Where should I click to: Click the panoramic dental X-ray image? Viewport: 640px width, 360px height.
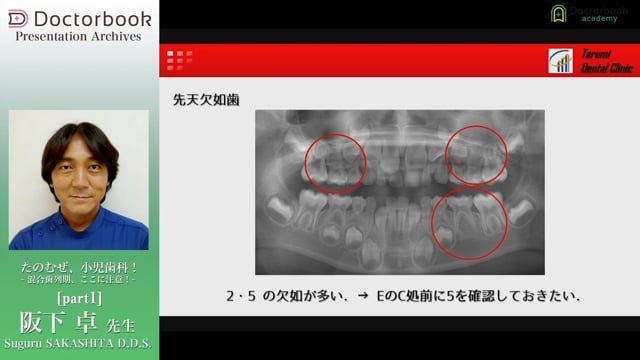tap(400, 192)
